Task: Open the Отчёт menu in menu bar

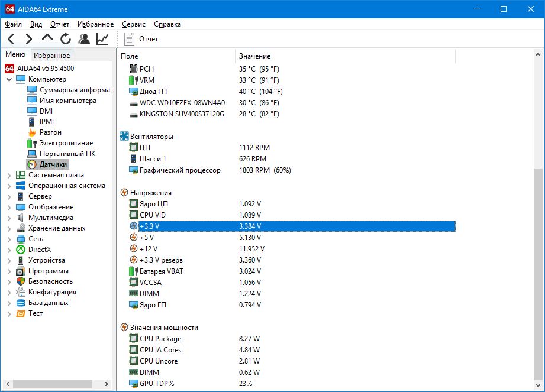Action: [x=60, y=24]
